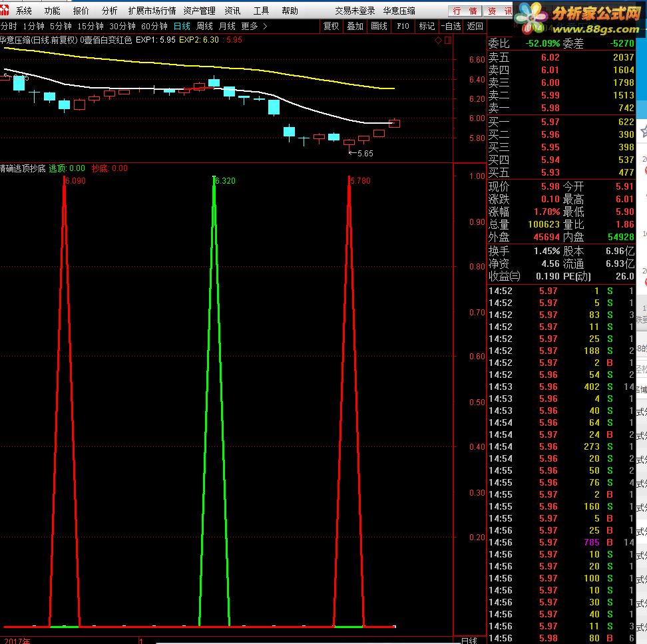The width and height of the screenshot is (647, 644).
Task: Click the square panel icon beside the diamond
Action: click(x=448, y=41)
